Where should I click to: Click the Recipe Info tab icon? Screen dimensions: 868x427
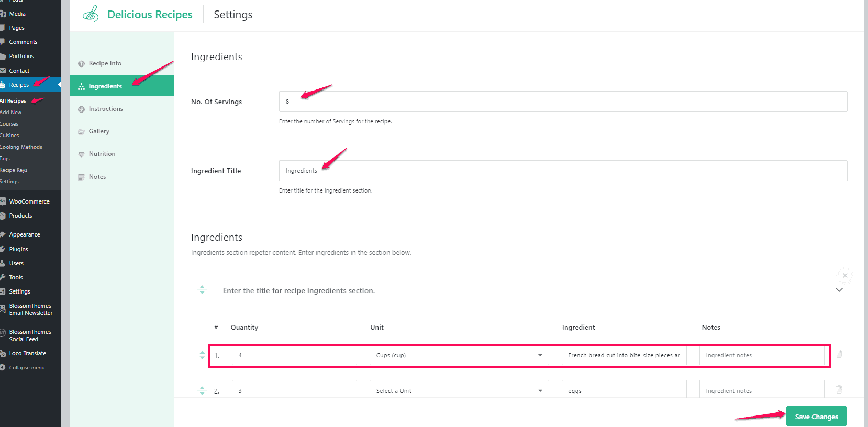click(x=81, y=64)
